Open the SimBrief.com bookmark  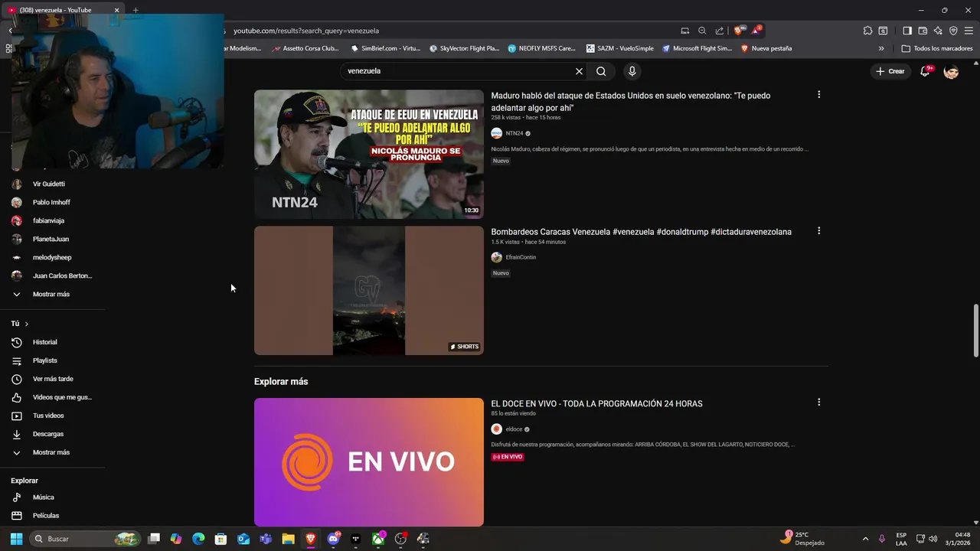[x=385, y=48]
